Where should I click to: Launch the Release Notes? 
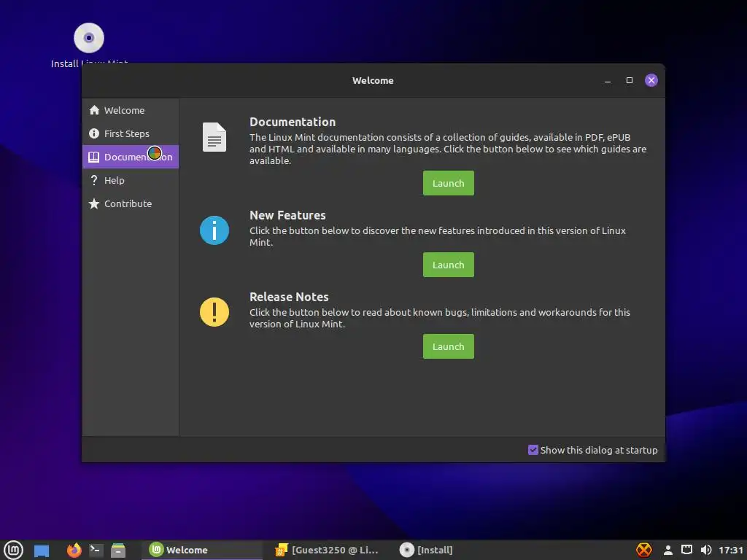point(449,346)
